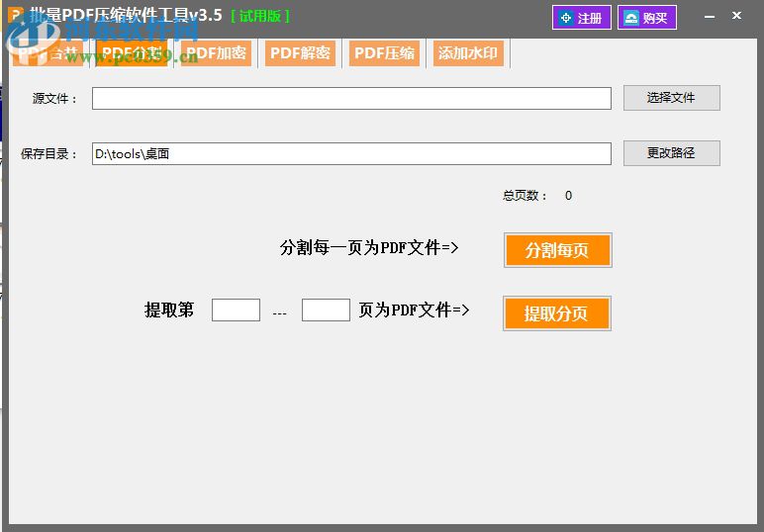Click the 选择文件 button
Image resolution: width=764 pixels, height=532 pixels.
pyautogui.click(x=671, y=98)
